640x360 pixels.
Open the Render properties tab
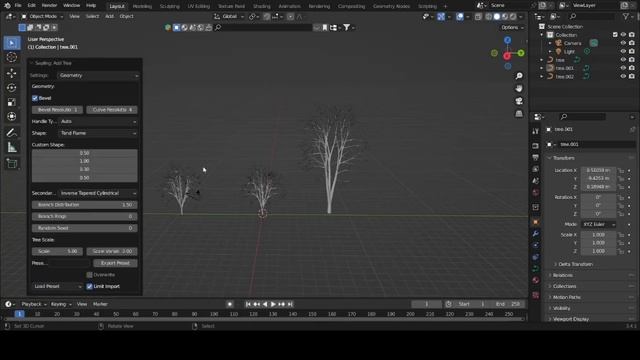click(x=536, y=146)
